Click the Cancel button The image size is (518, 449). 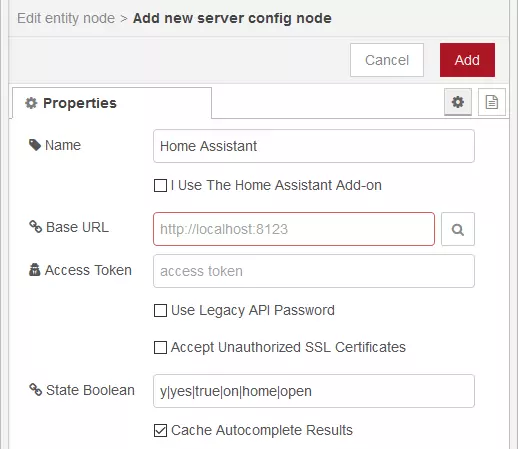[387, 60]
